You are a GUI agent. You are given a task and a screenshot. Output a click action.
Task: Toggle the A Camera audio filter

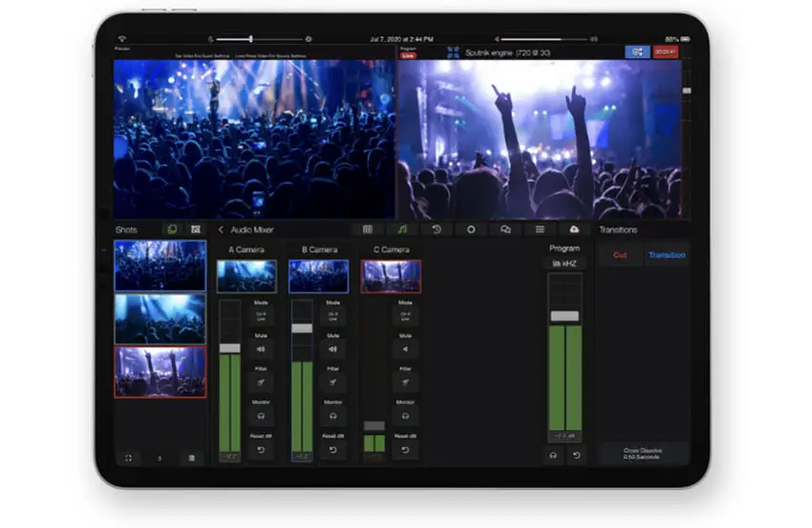pos(261,383)
